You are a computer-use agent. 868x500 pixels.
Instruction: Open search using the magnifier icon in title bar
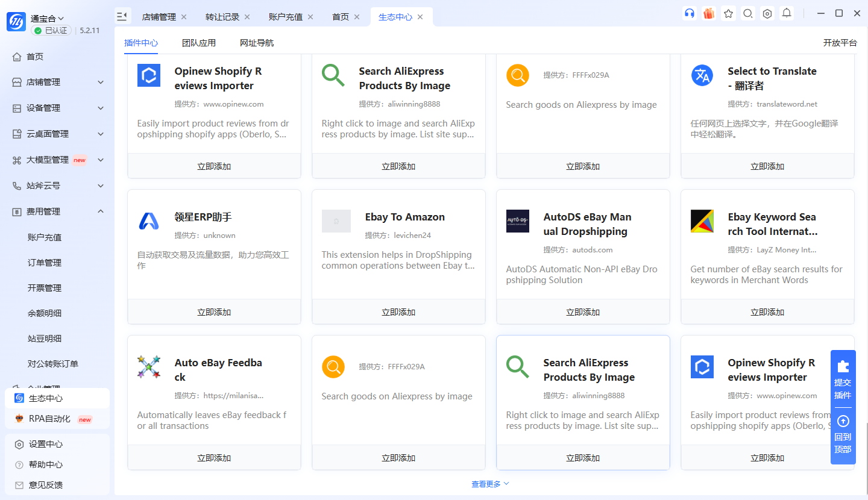748,13
